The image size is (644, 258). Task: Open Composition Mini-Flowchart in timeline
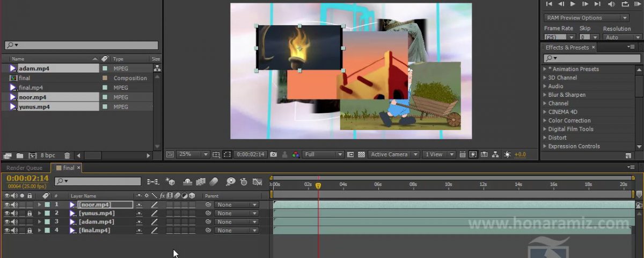[153, 182]
